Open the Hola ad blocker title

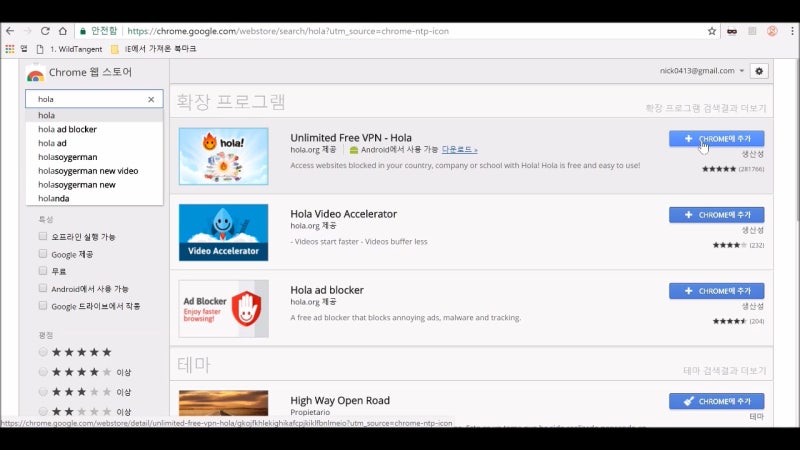pyautogui.click(x=327, y=290)
